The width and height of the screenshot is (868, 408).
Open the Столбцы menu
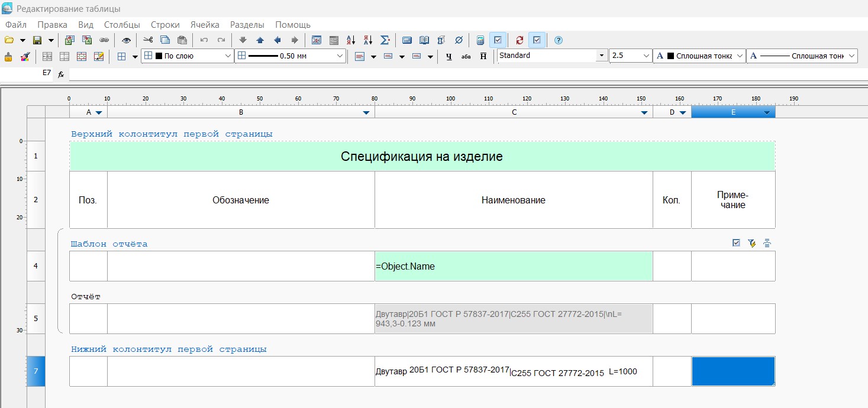tap(122, 25)
